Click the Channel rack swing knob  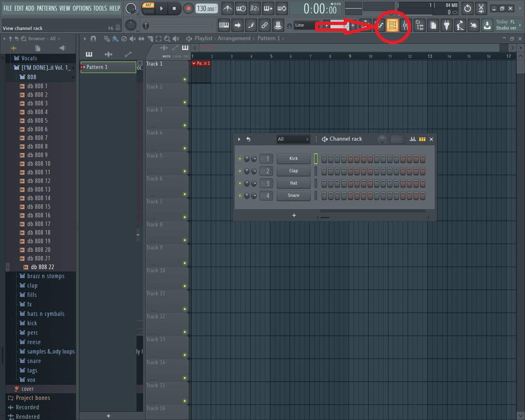[x=382, y=139]
